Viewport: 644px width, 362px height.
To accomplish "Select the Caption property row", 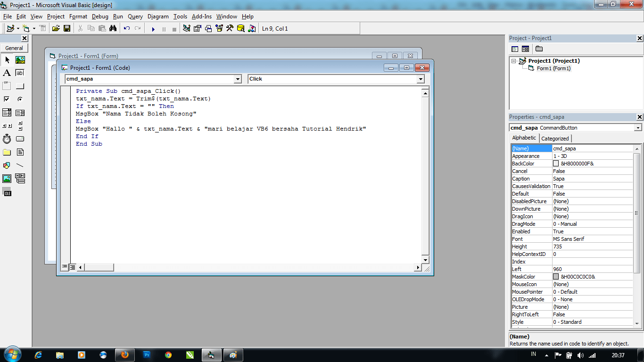I will [x=572, y=179].
